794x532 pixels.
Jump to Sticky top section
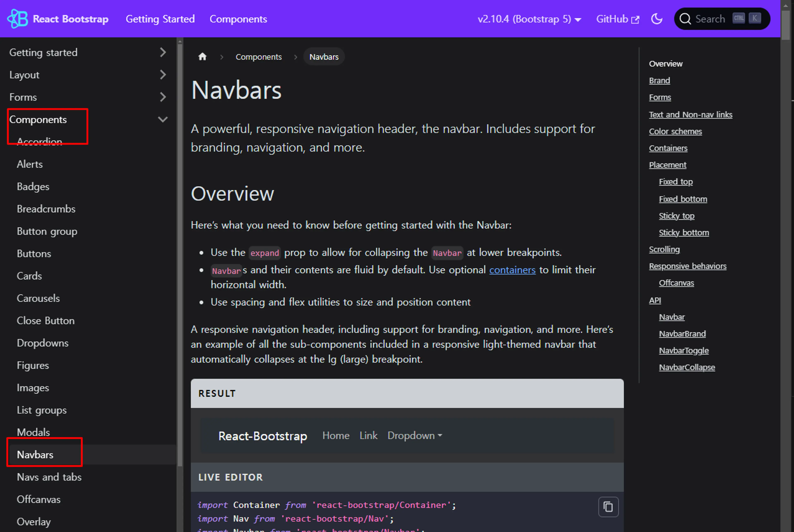point(677,216)
